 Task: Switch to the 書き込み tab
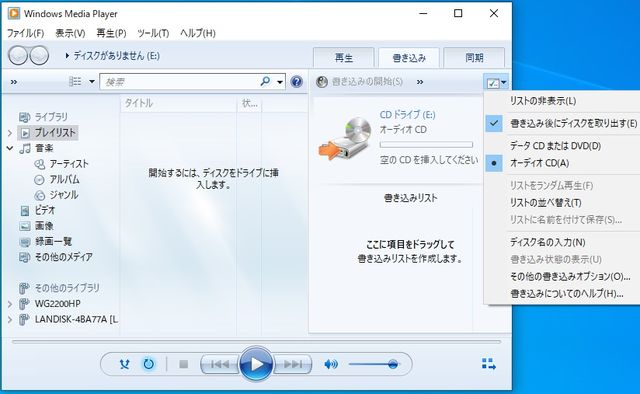point(409,58)
